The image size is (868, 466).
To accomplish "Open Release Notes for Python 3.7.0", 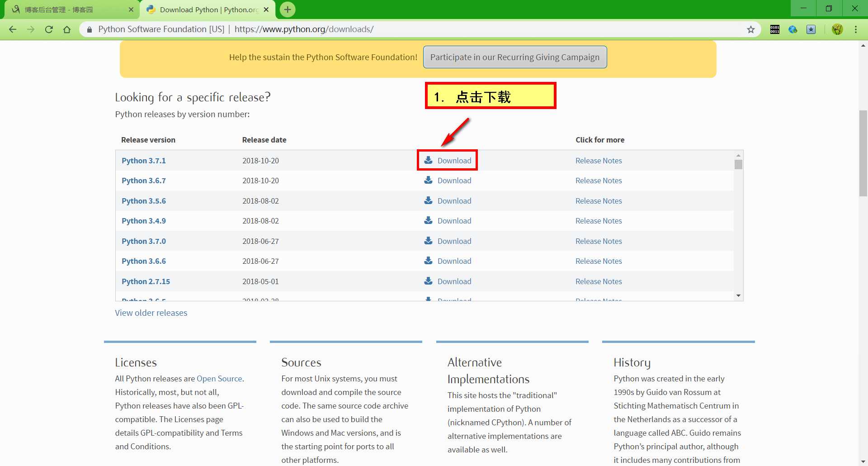I will click(x=599, y=241).
